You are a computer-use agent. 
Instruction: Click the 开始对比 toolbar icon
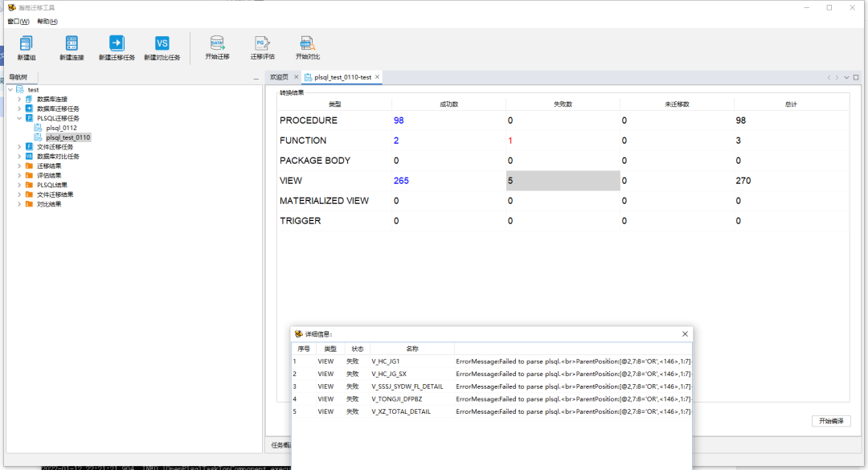(x=307, y=44)
